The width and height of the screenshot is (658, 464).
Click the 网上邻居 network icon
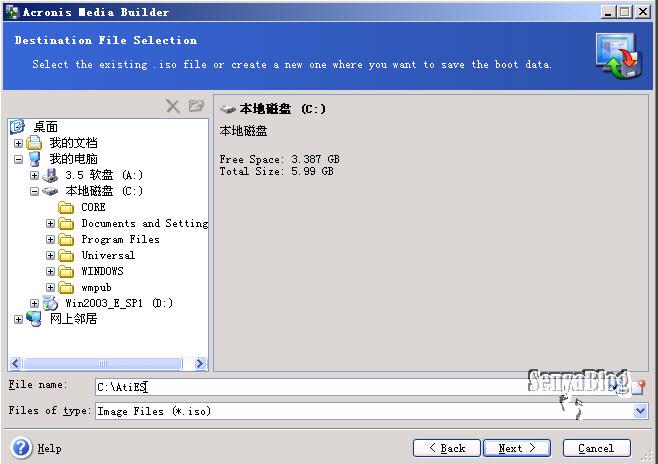click(x=34, y=319)
